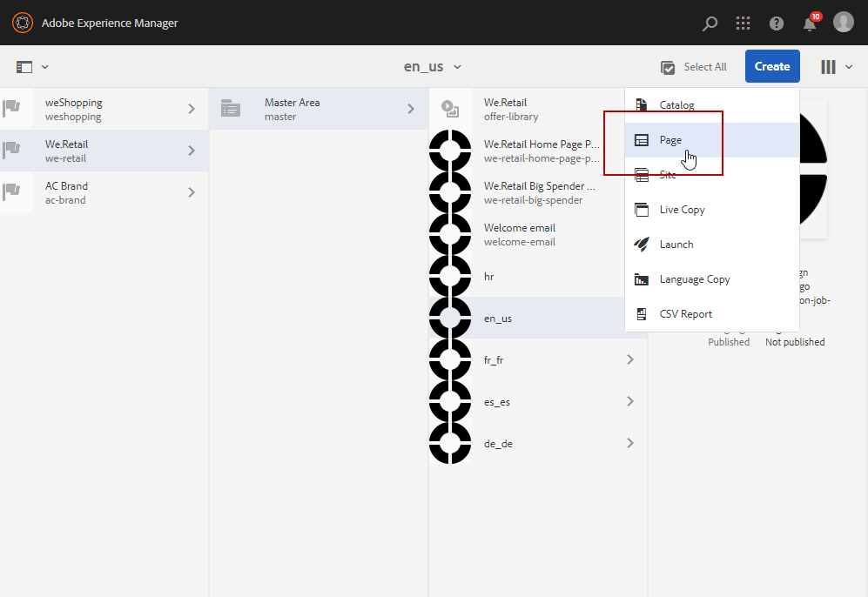
Task: Expand the es_es row chevron
Action: [x=630, y=401]
